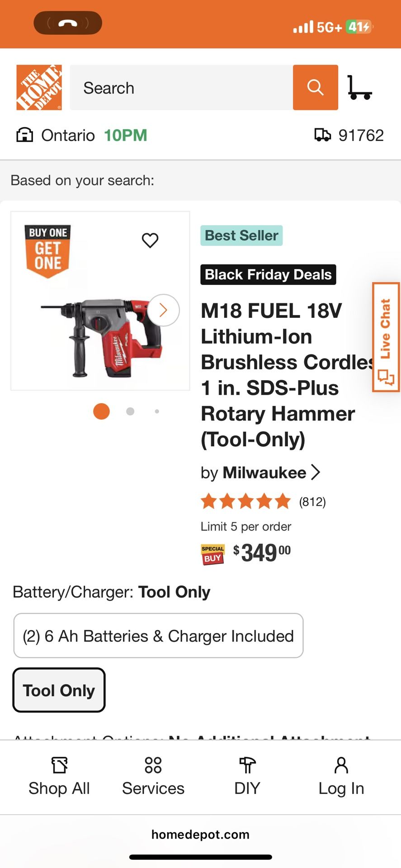Screen dimensions: 401x868
Task: Open the Services tab in bottom navigation
Action: tap(152, 775)
